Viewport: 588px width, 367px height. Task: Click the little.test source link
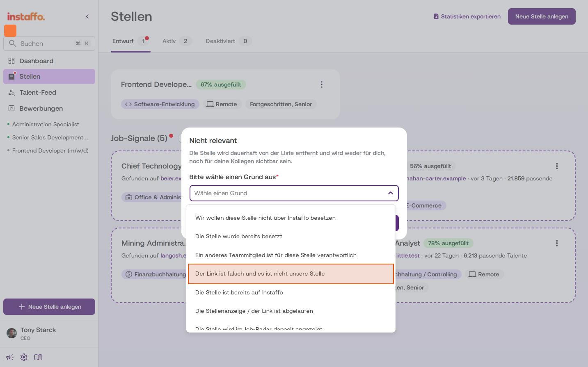point(408,255)
